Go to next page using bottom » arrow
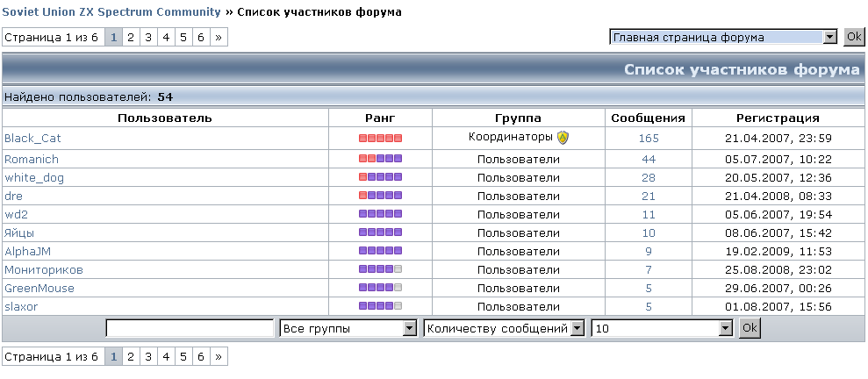The image size is (868, 379). coord(219,356)
